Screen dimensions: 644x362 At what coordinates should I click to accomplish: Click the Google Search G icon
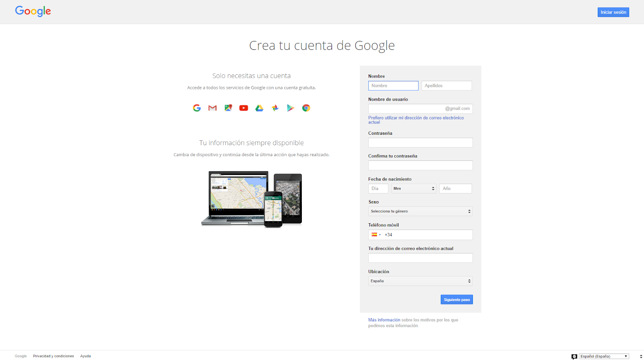[x=197, y=108]
